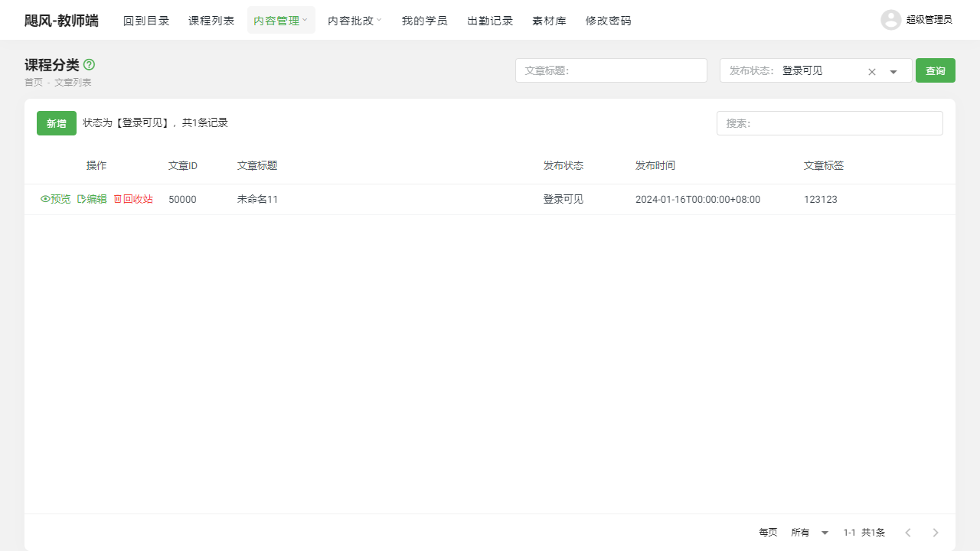The width and height of the screenshot is (980, 551).
Task: 点击绿色新增按钮
Action: (x=56, y=122)
